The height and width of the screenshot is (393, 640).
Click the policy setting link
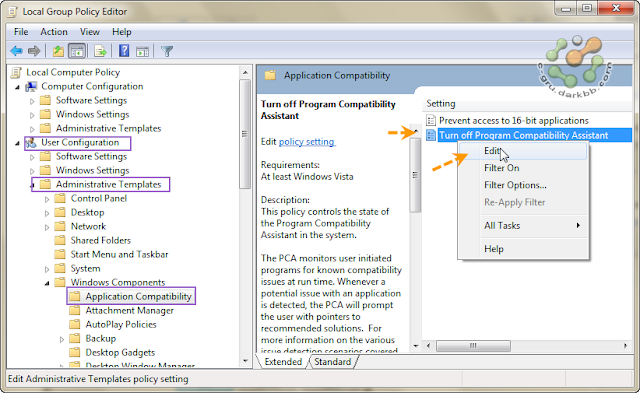[x=307, y=142]
